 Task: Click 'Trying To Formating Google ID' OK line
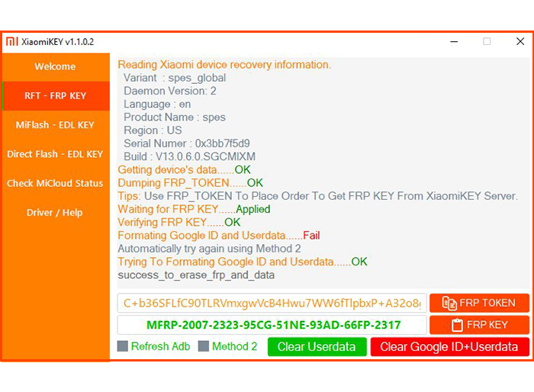pos(243,262)
